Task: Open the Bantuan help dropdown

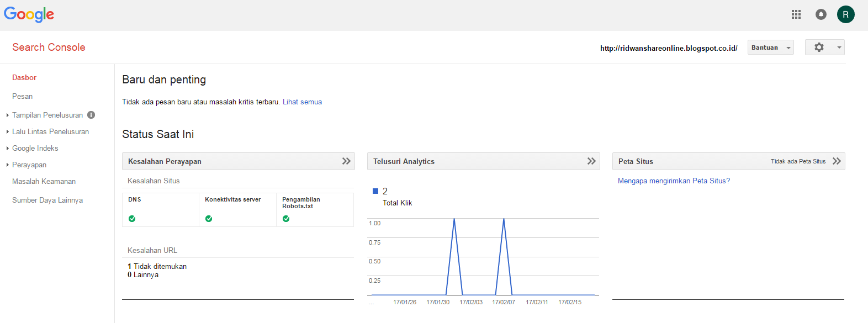Action: [x=771, y=47]
